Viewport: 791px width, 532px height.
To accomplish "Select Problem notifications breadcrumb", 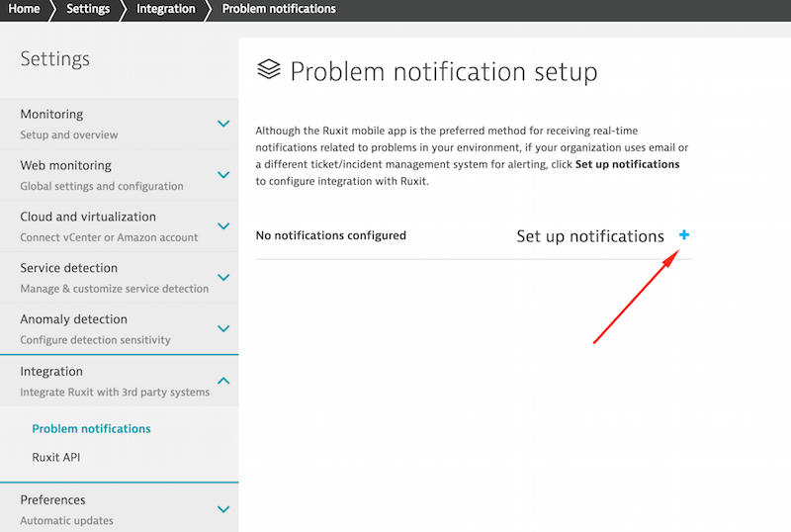I will pyautogui.click(x=279, y=9).
